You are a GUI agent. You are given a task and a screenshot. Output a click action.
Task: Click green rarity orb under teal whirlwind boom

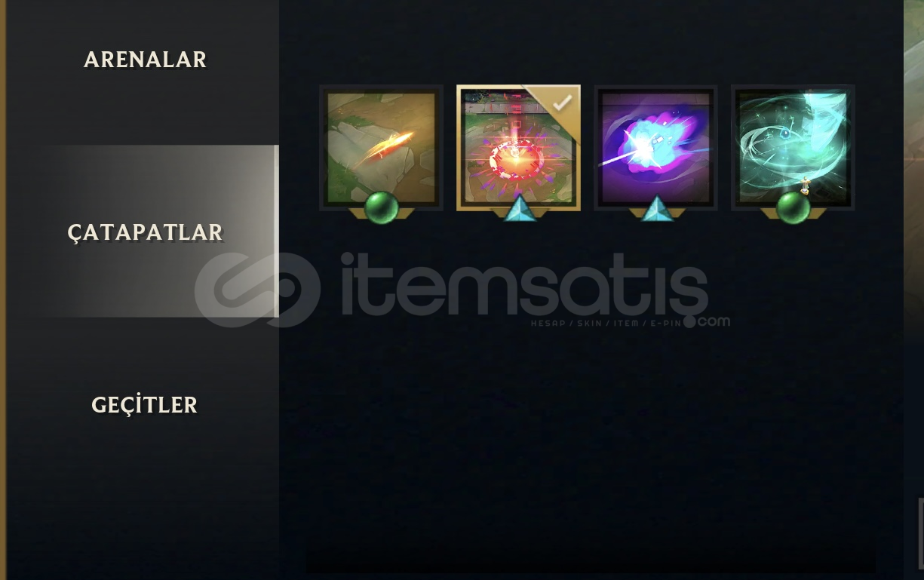pyautogui.click(x=793, y=207)
